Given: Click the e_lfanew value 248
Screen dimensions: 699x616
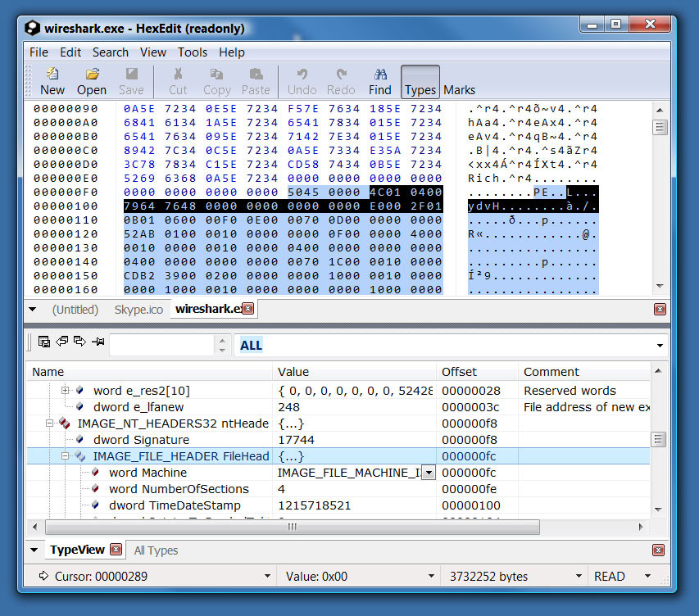Looking at the screenshot, I should point(288,407).
